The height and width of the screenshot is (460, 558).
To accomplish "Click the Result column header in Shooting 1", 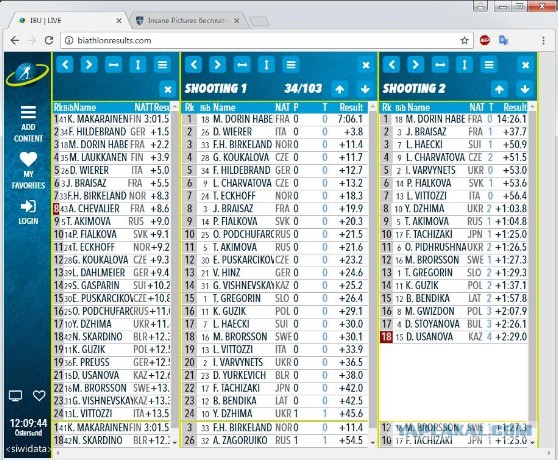I will 351,107.
